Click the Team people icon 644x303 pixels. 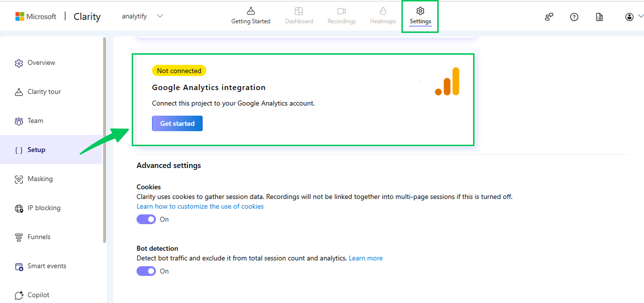tap(19, 121)
